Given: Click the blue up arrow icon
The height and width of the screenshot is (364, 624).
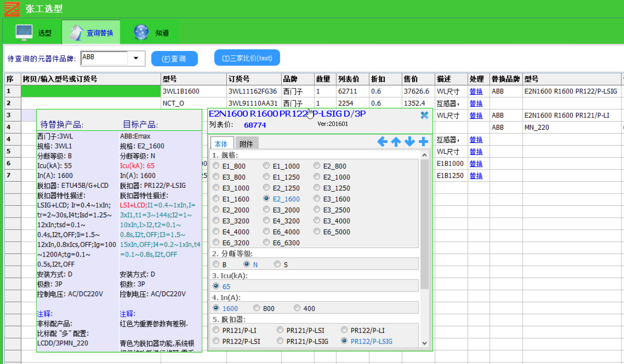Looking at the screenshot, I should coord(396,142).
